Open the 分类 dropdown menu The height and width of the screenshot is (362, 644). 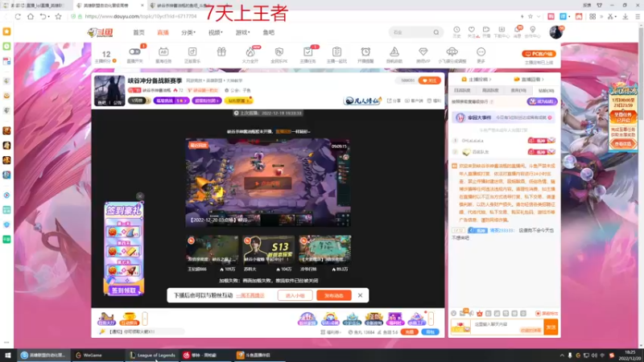(188, 32)
